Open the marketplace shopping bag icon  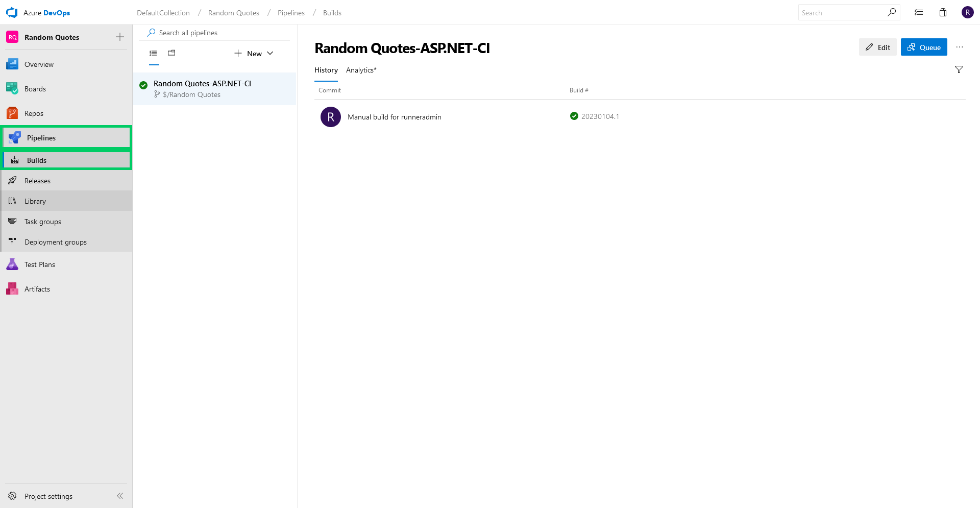tap(943, 12)
